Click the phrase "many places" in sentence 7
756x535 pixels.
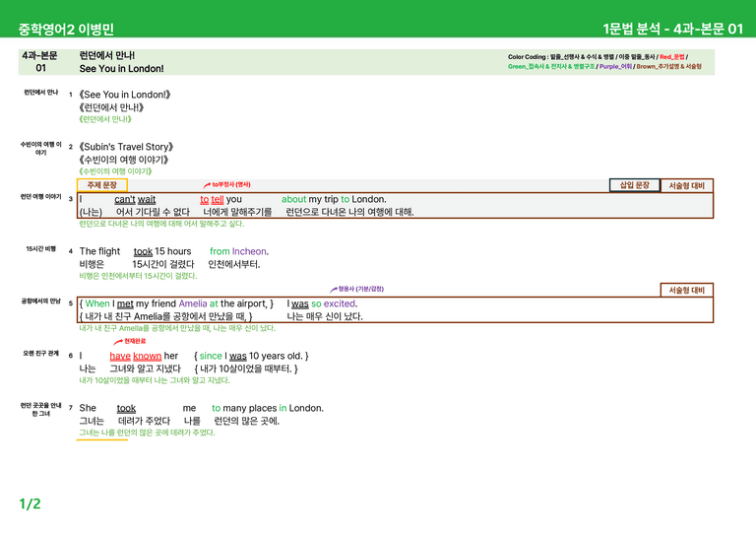[x=250, y=408]
